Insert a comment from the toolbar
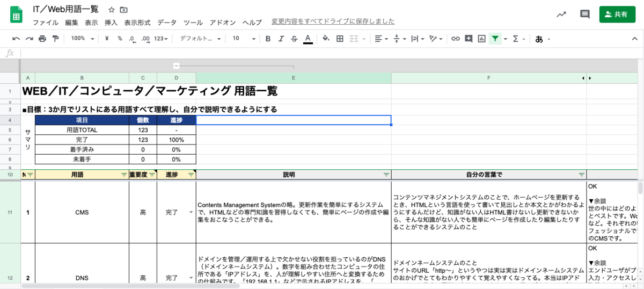 coord(469,39)
